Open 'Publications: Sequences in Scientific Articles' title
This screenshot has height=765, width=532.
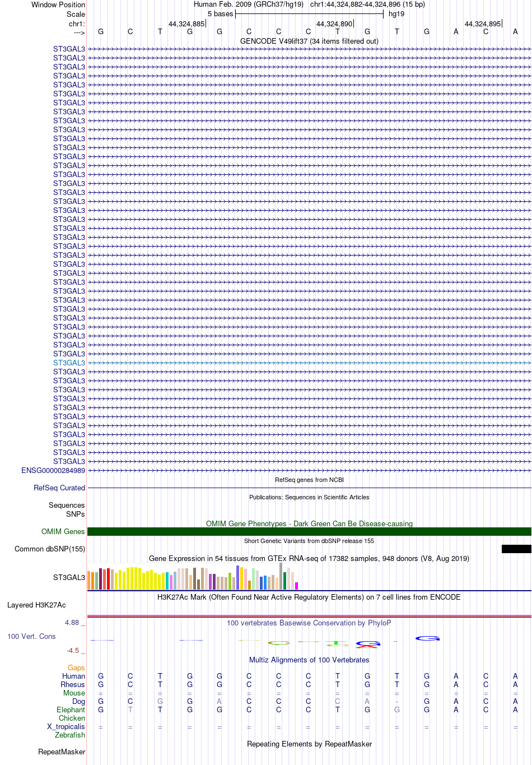coord(309,497)
